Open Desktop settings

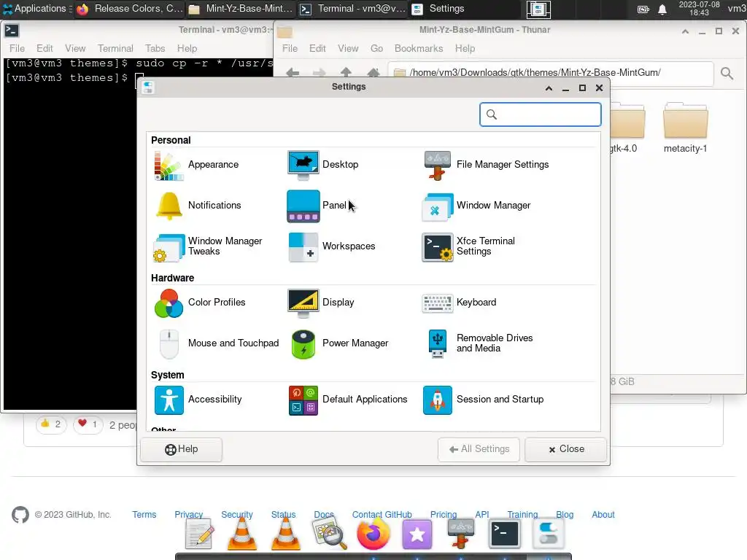[323, 165]
